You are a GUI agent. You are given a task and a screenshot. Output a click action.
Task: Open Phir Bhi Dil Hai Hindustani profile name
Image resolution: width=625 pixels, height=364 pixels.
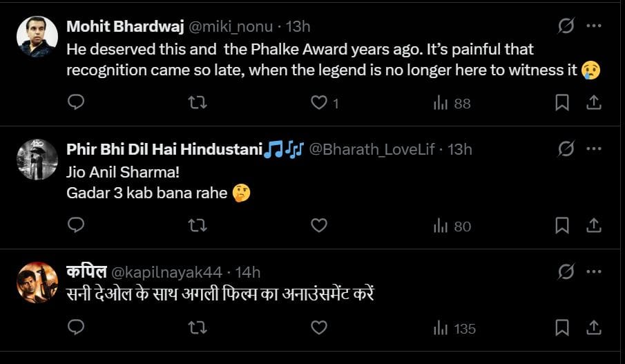[164, 149]
